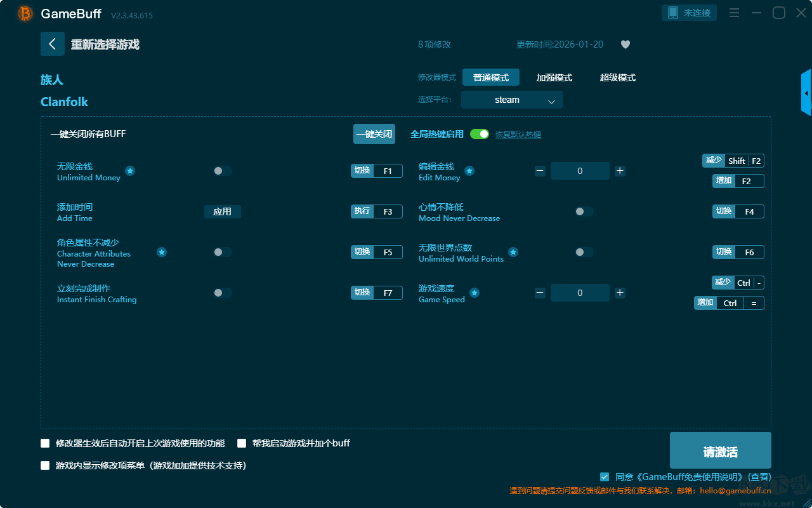Click the Game Speed value field

coord(580,293)
